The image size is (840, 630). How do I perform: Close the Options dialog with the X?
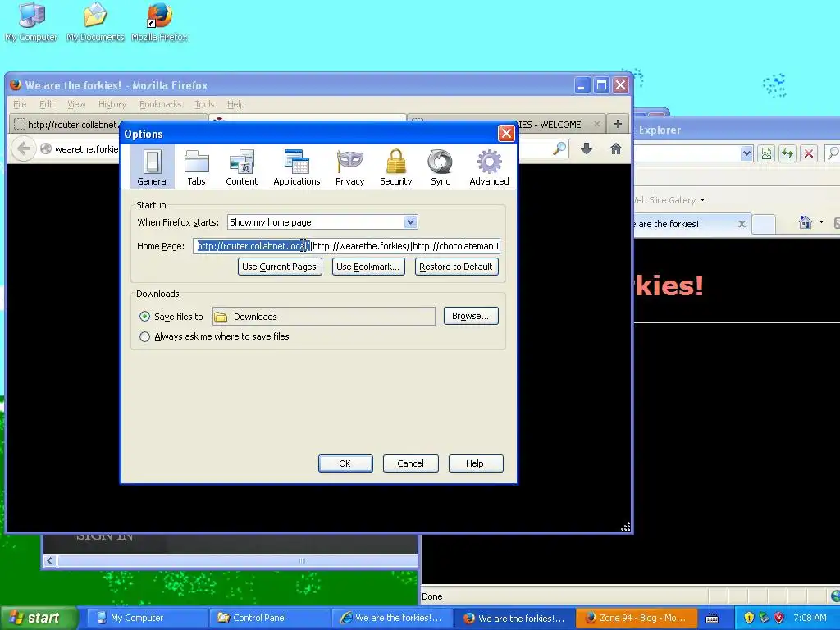506,134
